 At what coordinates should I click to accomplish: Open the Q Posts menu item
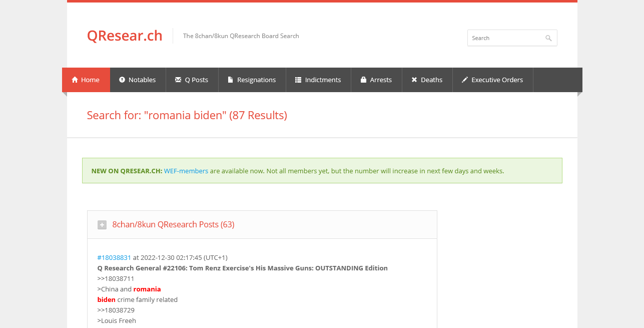point(197,80)
